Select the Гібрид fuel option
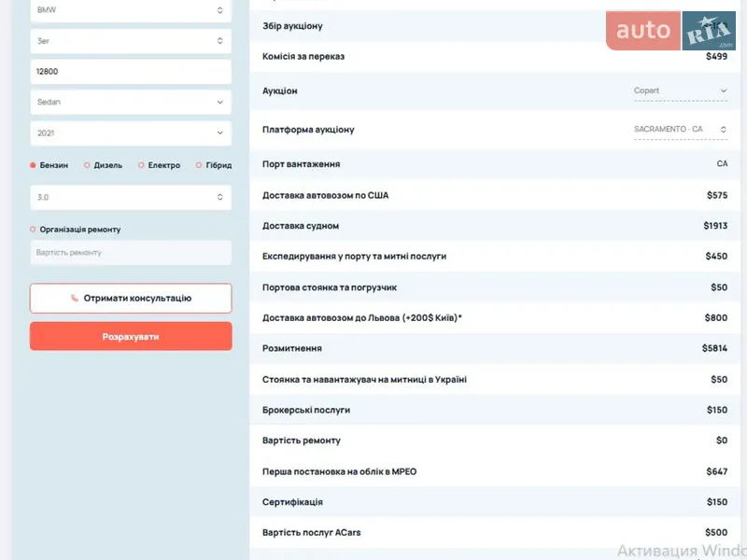The width and height of the screenshot is (747, 560). click(x=199, y=165)
